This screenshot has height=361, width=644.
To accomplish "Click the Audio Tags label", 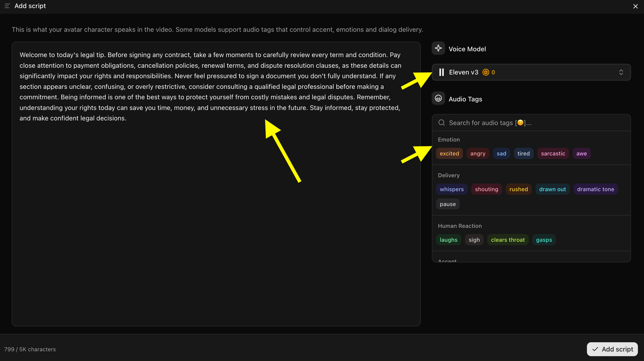I will pos(465,99).
